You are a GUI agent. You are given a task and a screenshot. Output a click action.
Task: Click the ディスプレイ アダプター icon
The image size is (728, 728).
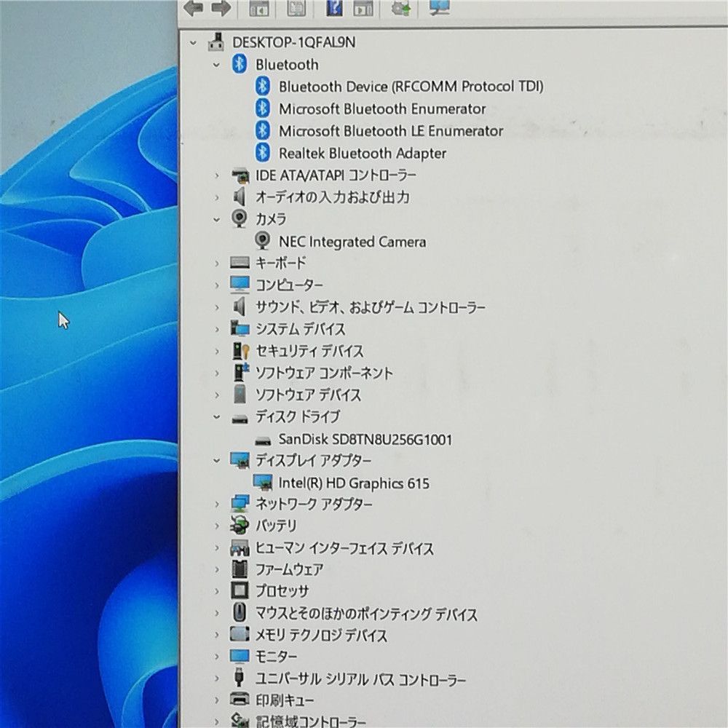(x=240, y=461)
